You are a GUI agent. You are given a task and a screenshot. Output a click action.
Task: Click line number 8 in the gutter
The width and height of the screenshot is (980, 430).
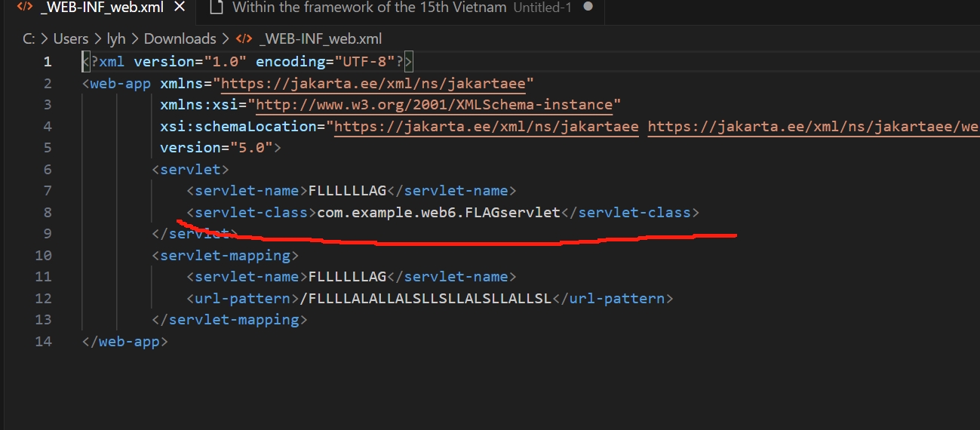coord(48,213)
